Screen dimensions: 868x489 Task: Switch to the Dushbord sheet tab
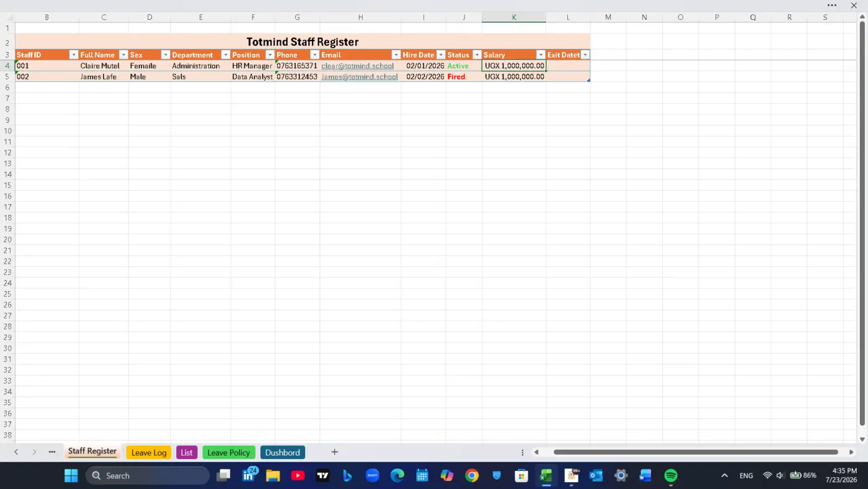283,452
